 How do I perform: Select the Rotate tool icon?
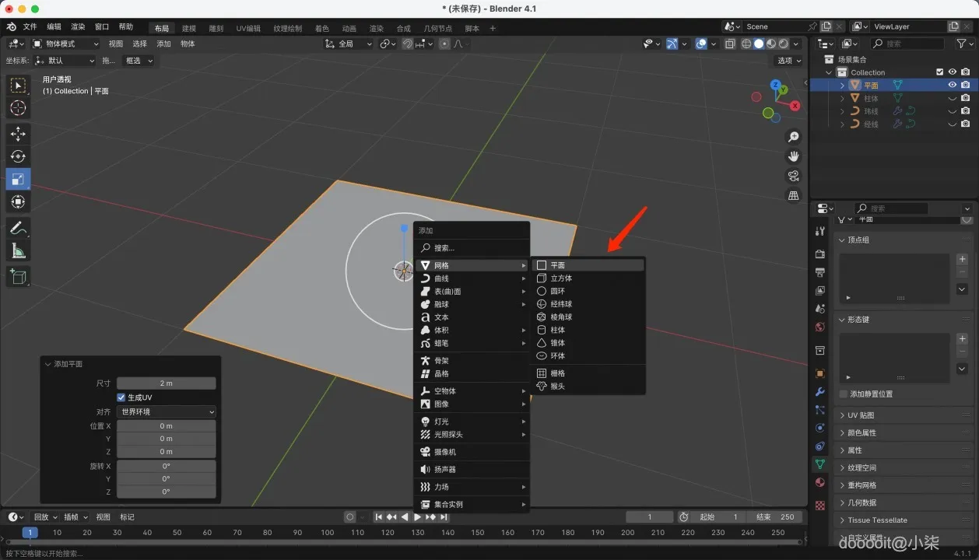(18, 156)
